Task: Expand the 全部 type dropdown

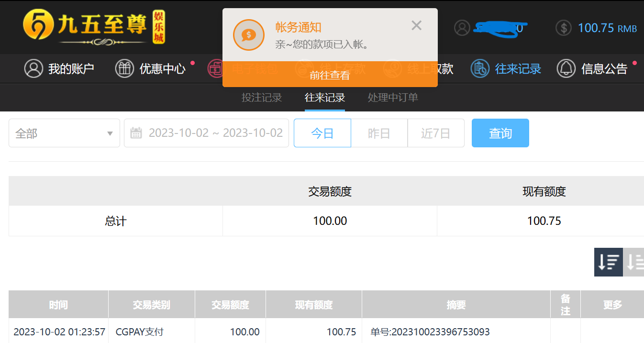Action: [x=64, y=133]
